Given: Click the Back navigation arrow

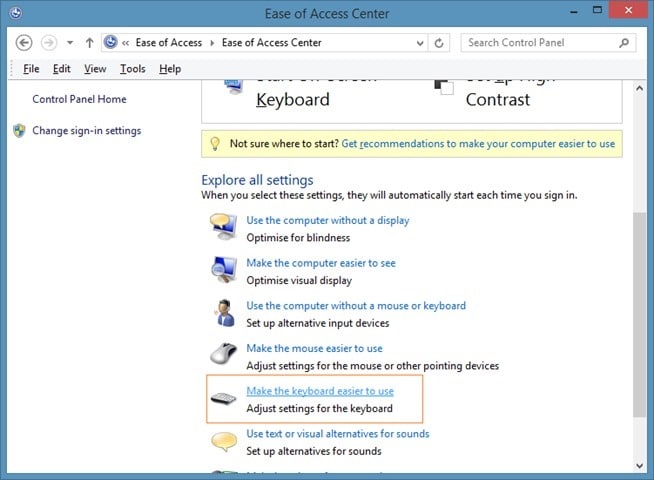Looking at the screenshot, I should pyautogui.click(x=24, y=43).
